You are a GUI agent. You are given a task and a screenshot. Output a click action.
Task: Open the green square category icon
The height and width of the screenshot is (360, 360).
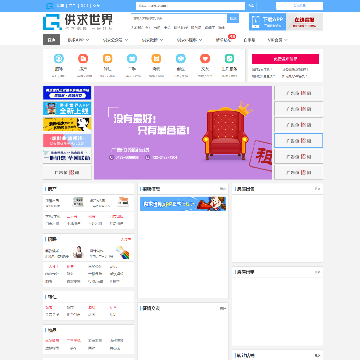pos(229,59)
